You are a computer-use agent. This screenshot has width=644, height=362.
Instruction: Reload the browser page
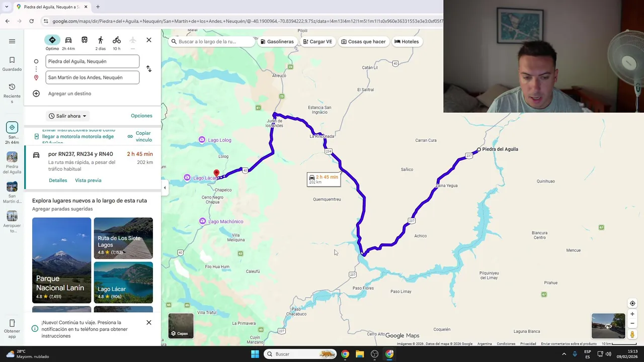pos(31,21)
